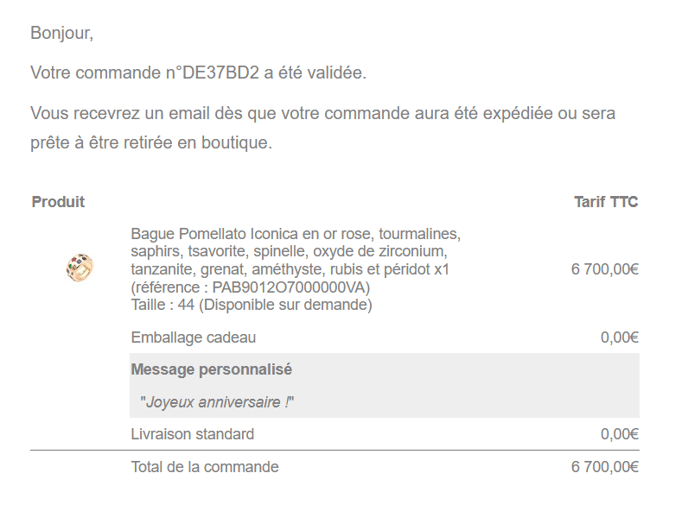
Task: Click the 'Taille : 44' size line
Action: (251, 305)
